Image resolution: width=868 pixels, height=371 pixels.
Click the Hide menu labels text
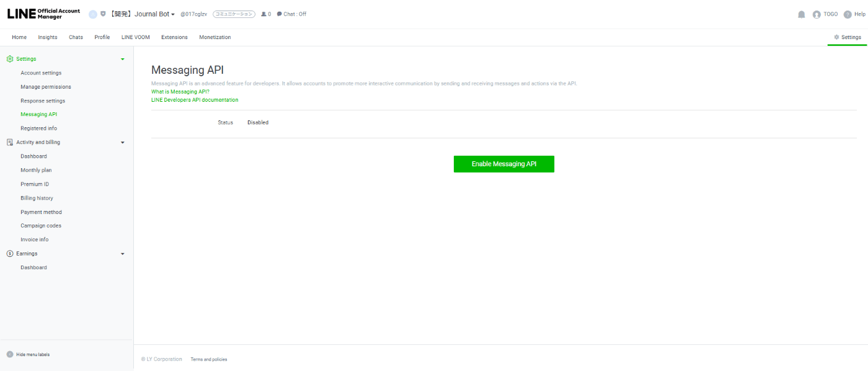click(x=33, y=355)
